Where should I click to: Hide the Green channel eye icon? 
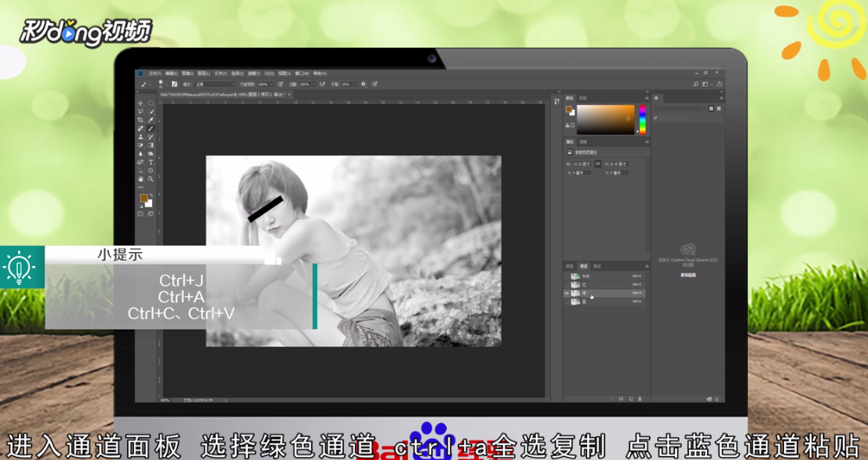(567, 293)
